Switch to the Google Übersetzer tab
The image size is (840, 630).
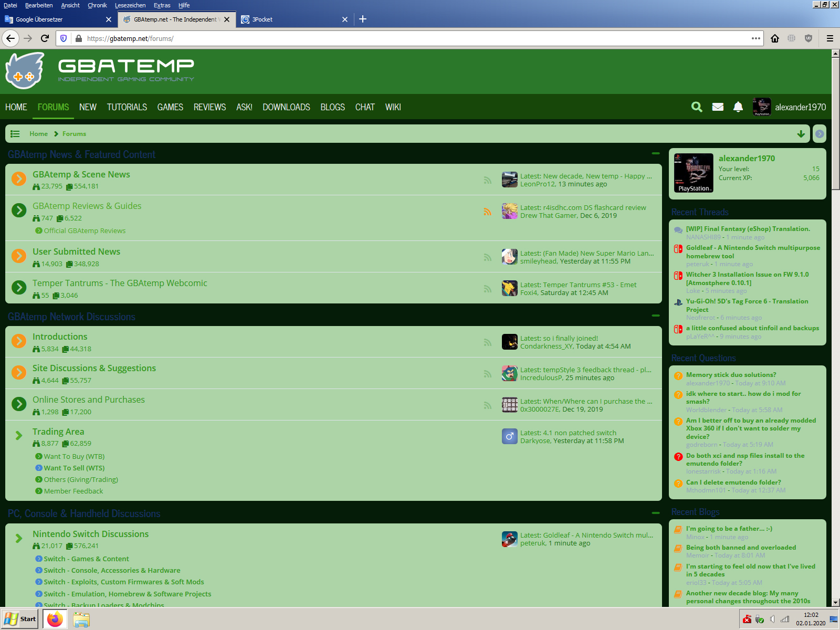coord(58,19)
